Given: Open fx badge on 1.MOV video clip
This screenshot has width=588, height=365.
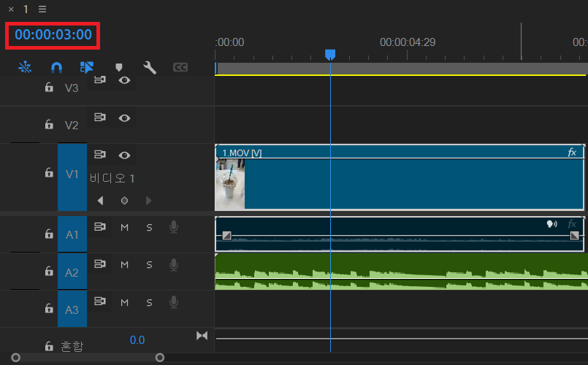Looking at the screenshot, I should click(x=572, y=152).
